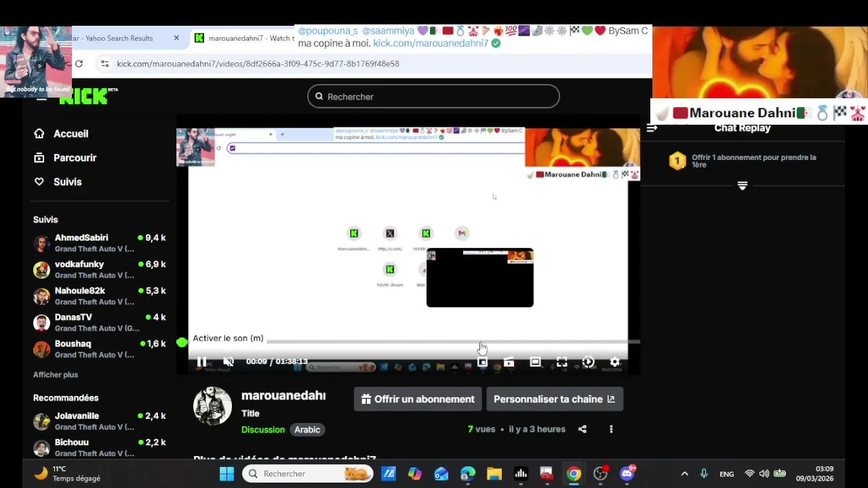Click the site info icon in address bar
The width and height of the screenshot is (868, 488).
tap(104, 64)
